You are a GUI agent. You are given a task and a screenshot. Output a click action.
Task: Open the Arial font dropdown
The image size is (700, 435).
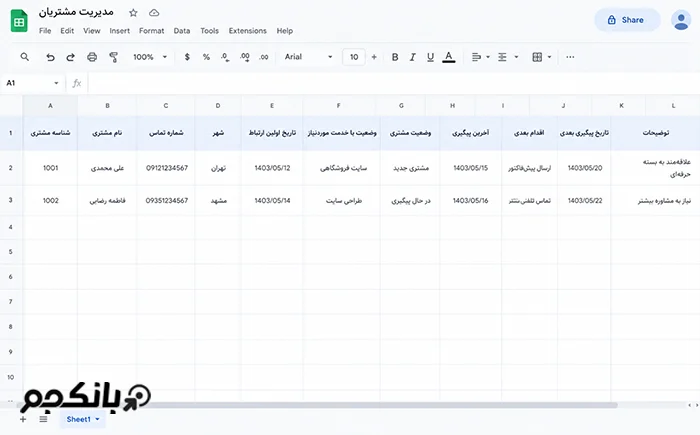click(308, 57)
